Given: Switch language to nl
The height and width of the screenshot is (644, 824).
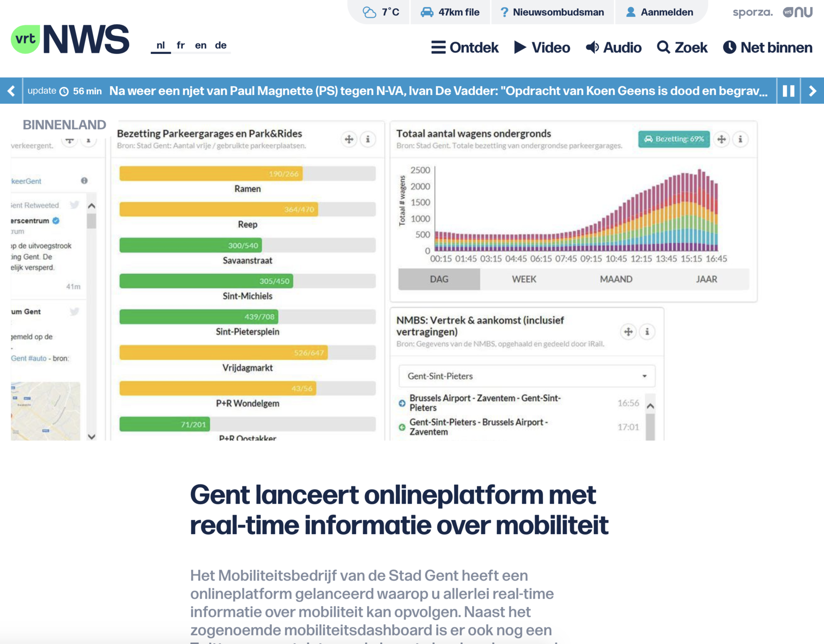Looking at the screenshot, I should tap(161, 45).
